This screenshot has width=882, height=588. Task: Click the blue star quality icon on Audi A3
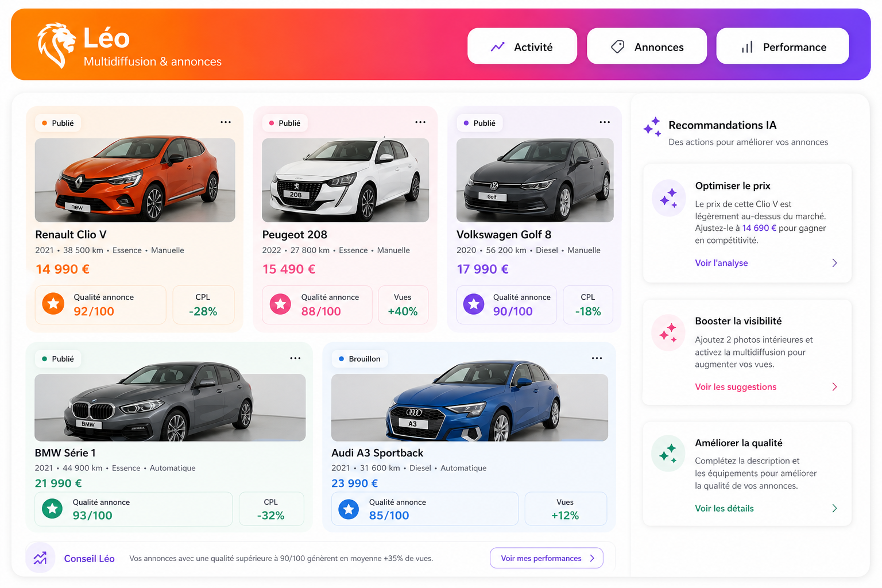coord(349,509)
